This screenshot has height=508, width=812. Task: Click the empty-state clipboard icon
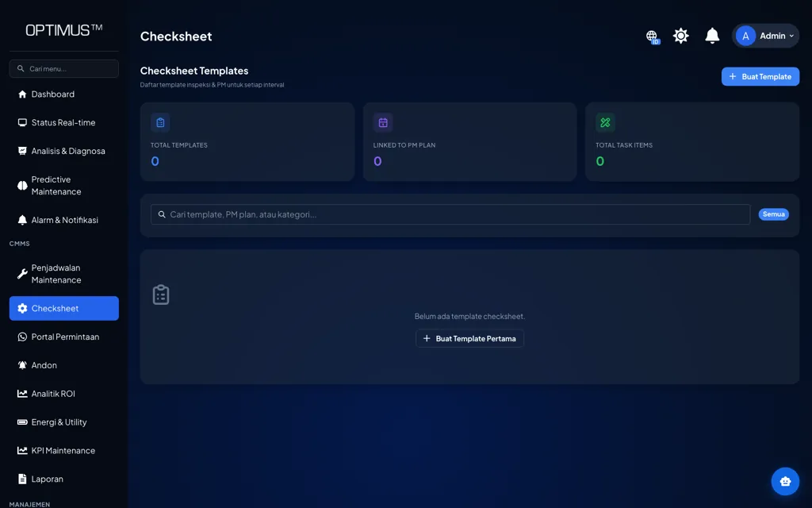click(161, 295)
